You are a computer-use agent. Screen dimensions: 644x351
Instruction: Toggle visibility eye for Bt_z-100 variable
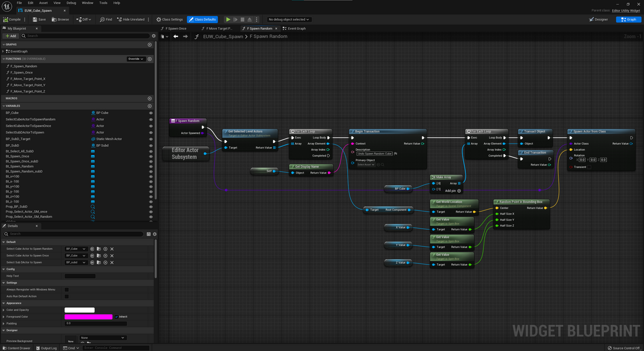click(151, 202)
